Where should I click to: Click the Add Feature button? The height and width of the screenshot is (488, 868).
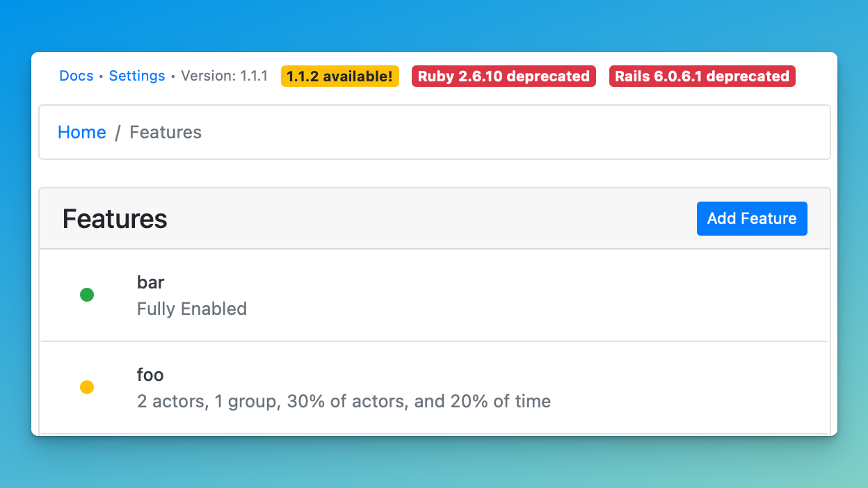point(752,218)
